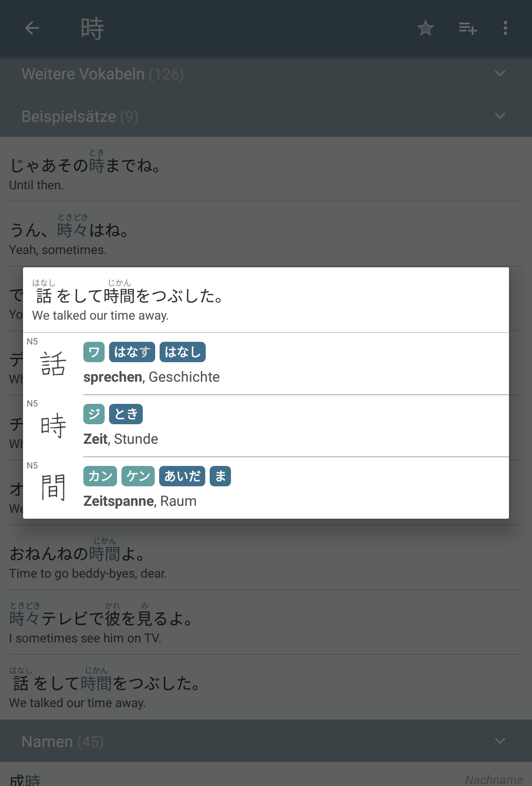The image size is (532, 786).
Task: Tap the あいだ reading tag
Action: click(182, 476)
